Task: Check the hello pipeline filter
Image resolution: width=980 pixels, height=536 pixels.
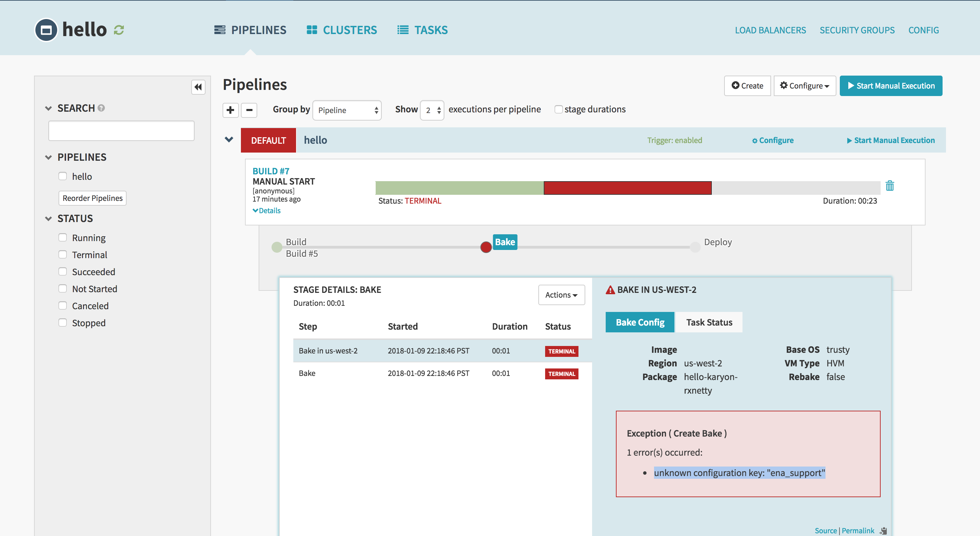Action: (63, 176)
